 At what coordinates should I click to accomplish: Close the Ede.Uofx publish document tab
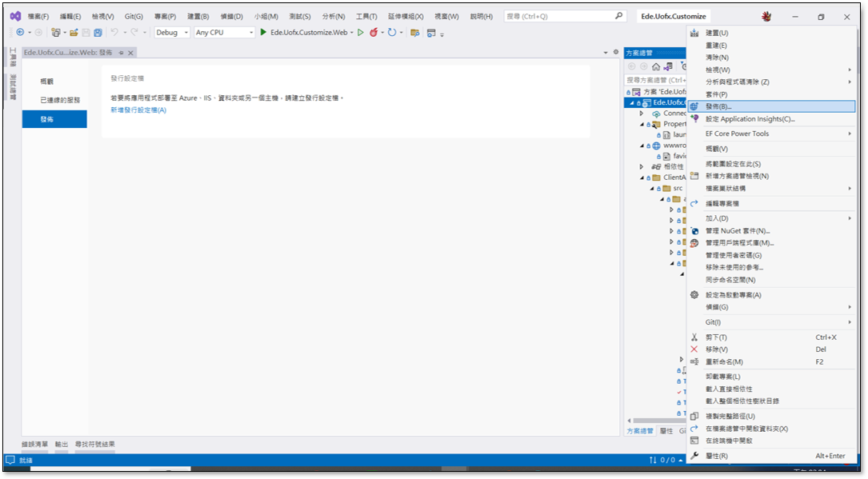pos(130,53)
